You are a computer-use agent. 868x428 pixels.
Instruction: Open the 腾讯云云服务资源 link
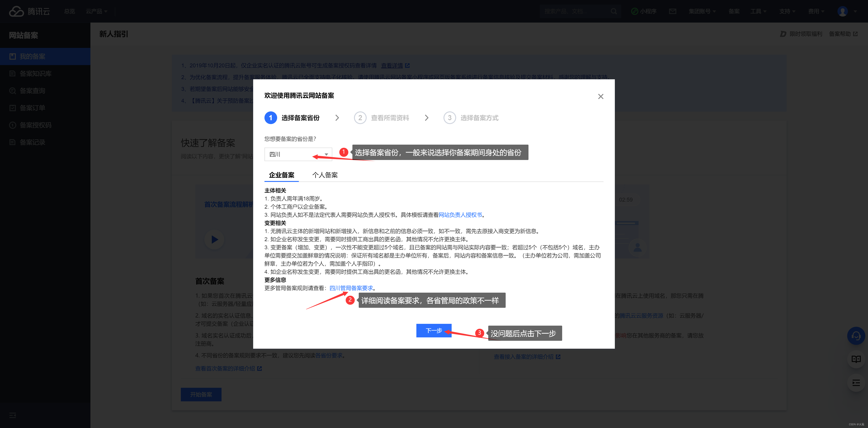pyautogui.click(x=641, y=315)
